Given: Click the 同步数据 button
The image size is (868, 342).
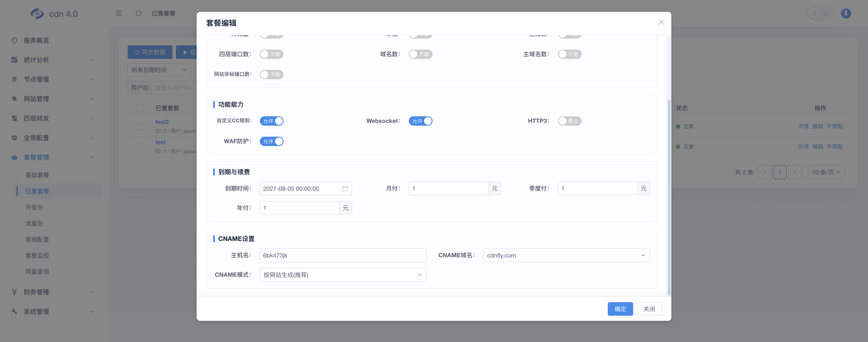Looking at the screenshot, I should tap(150, 52).
